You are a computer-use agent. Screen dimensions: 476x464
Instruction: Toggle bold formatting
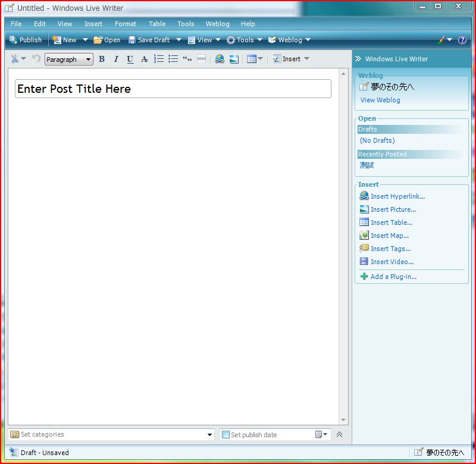[102, 59]
